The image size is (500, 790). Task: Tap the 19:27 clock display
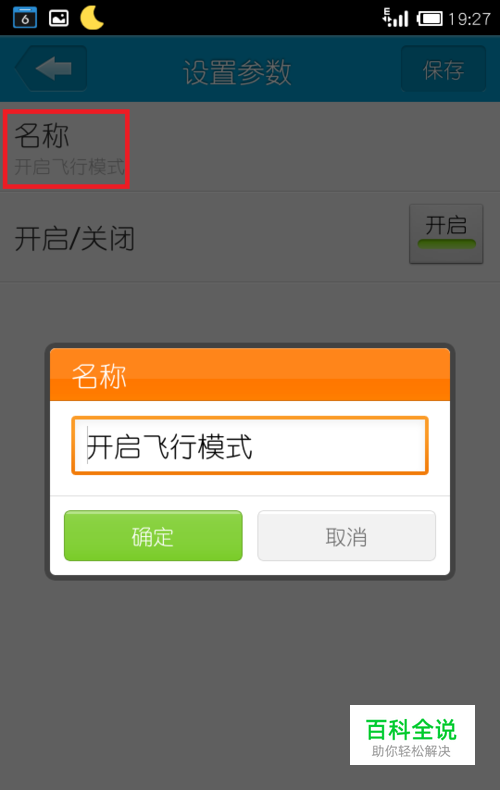click(x=469, y=19)
